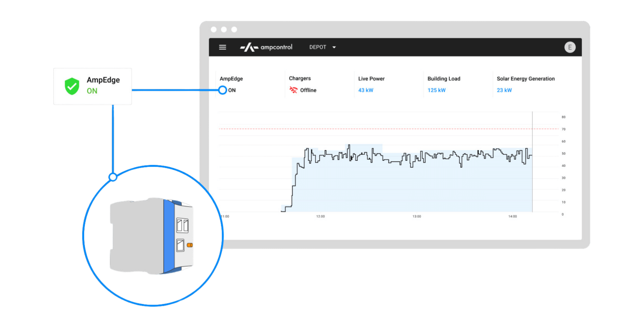Click the ON text in AmpEdge card
This screenshot has width=644, height=328.
(92, 91)
